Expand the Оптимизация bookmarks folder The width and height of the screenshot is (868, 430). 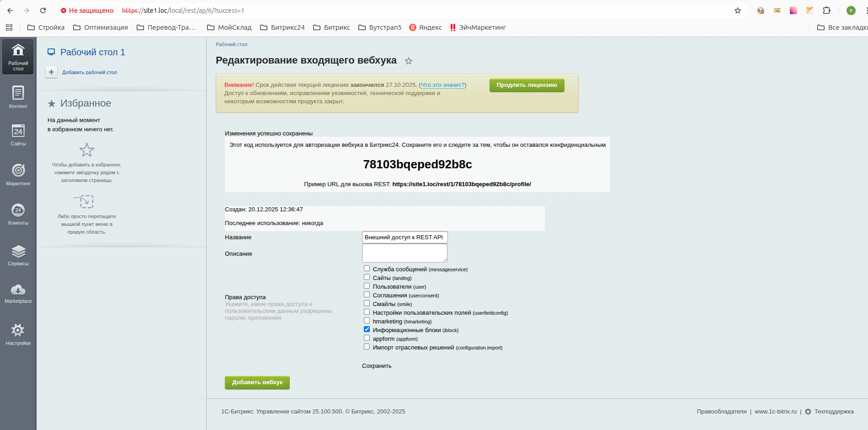coord(101,27)
